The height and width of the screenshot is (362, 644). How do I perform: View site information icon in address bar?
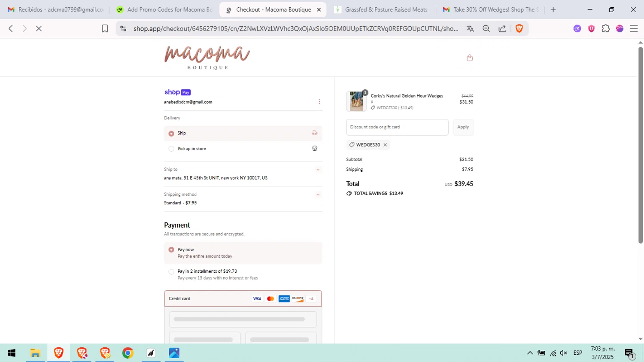pyautogui.click(x=123, y=28)
